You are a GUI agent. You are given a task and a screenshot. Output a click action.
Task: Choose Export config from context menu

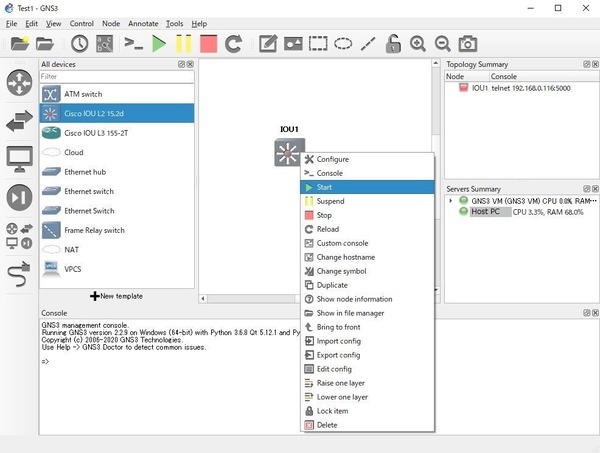tap(367, 355)
